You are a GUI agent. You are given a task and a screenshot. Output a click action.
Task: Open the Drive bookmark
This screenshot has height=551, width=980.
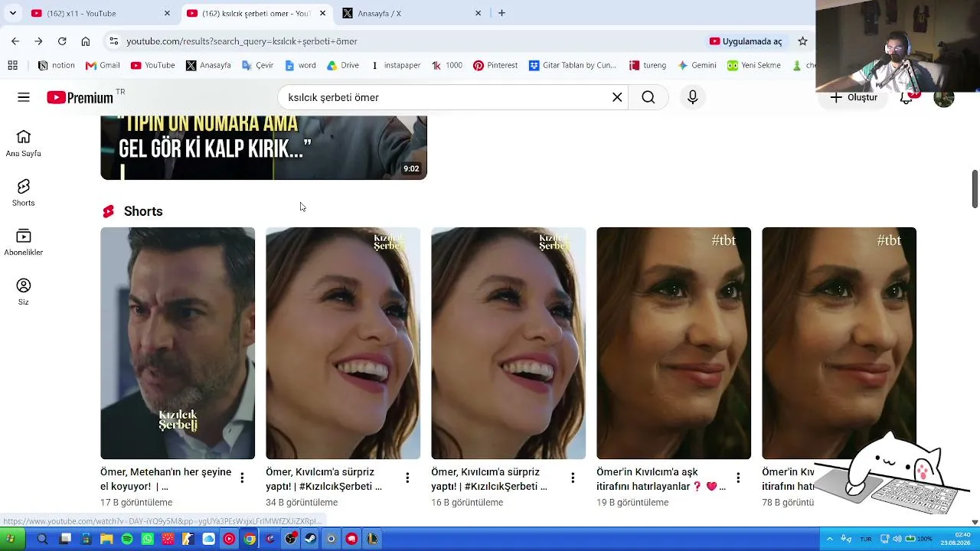[x=343, y=66]
